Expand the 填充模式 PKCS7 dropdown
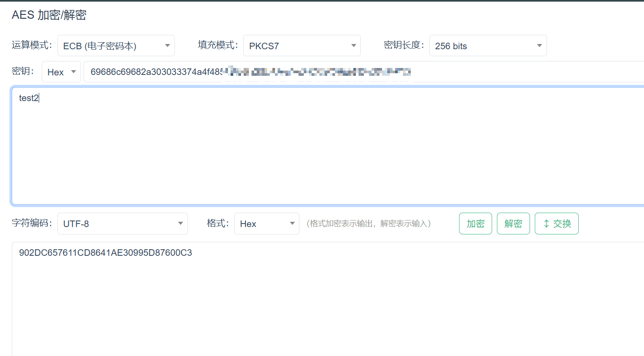The image size is (644, 356). [302, 46]
